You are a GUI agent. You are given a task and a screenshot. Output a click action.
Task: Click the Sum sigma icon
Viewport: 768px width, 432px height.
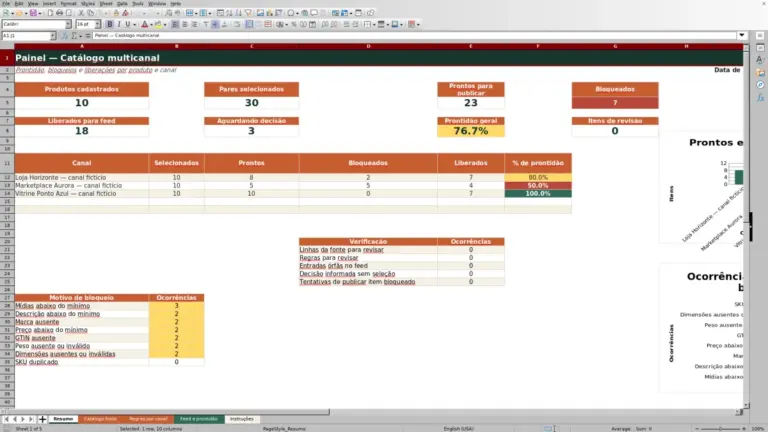74,35
